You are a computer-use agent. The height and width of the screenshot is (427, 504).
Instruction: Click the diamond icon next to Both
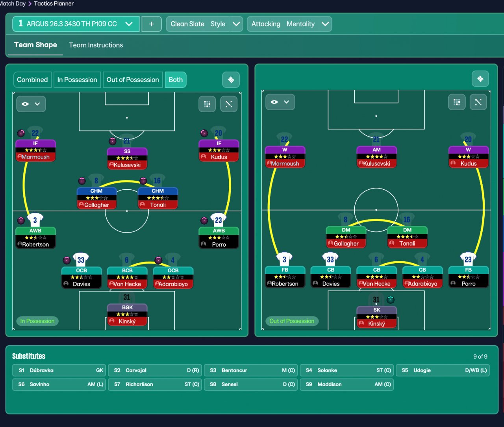tap(231, 79)
